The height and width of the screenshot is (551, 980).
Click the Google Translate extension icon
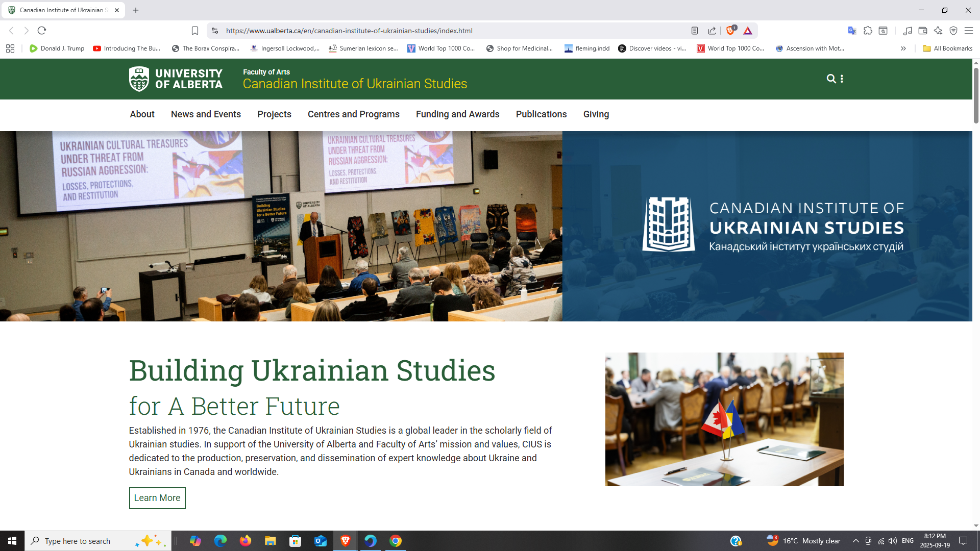[x=852, y=31]
